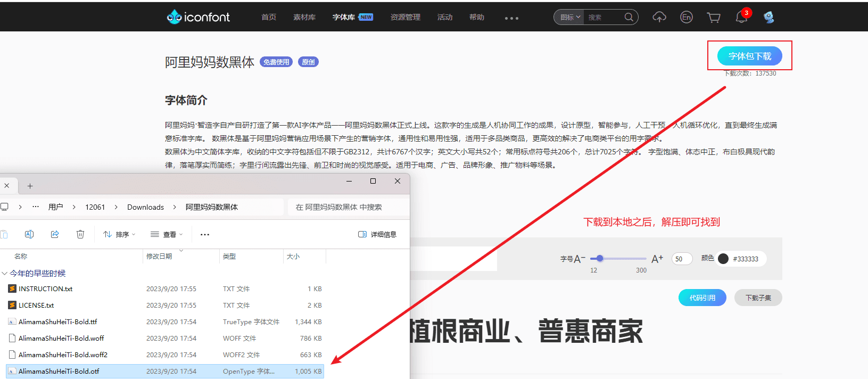
Task: Click the AlimamaShuHeiTi-Bold.woff2 file icon
Action: [x=12, y=355]
